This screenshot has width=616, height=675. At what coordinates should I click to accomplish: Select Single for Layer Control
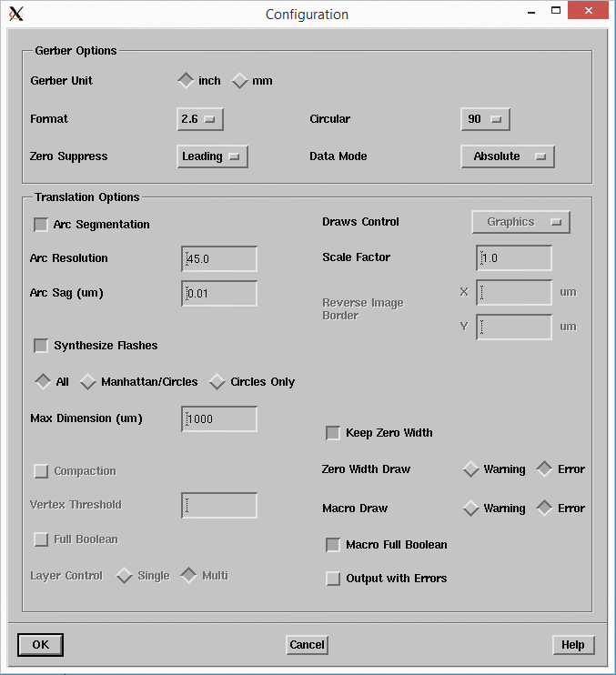tap(125, 576)
